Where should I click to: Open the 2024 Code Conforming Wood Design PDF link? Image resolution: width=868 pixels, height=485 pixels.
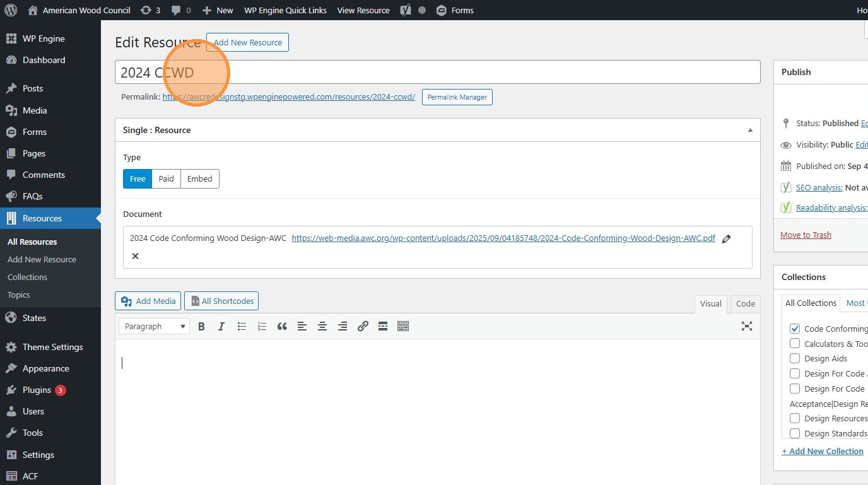[x=503, y=238]
